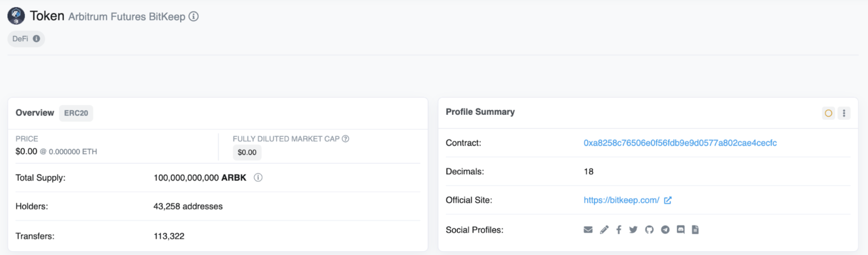Image resolution: width=868 pixels, height=255 pixels.
Task: Open the Facebook profile icon
Action: 619,230
